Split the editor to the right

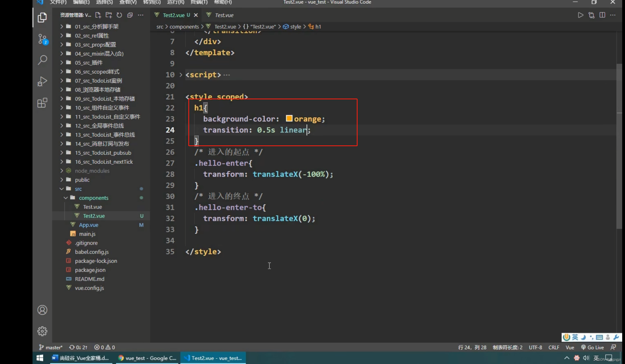point(602,15)
